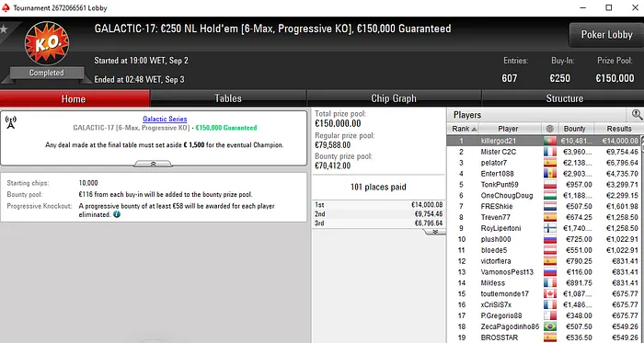Open the Structure tab
Image resolution: width=644 pixels, height=343 pixels.
pyautogui.click(x=564, y=98)
